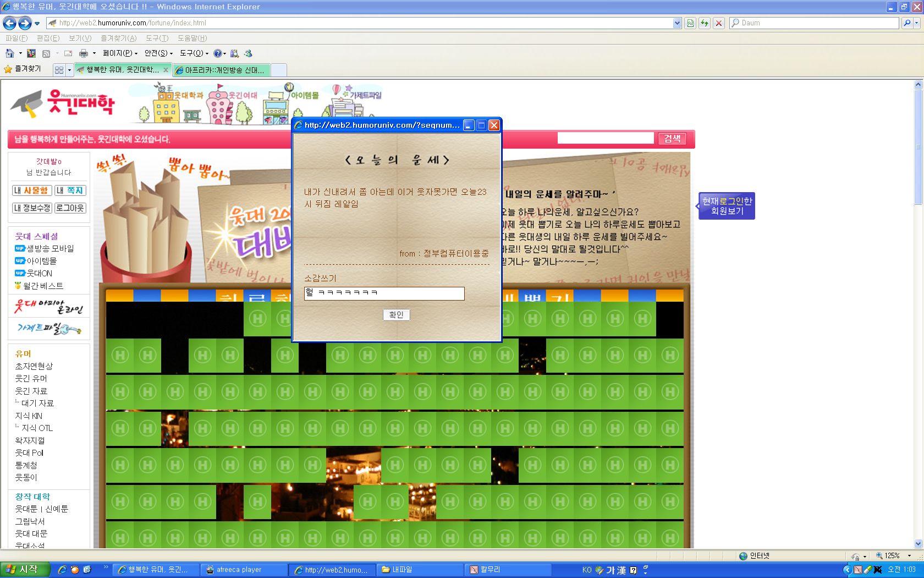This screenshot has height=578, width=924.
Task: Switch to the 아프리카::개인방송 tab
Action: point(221,70)
